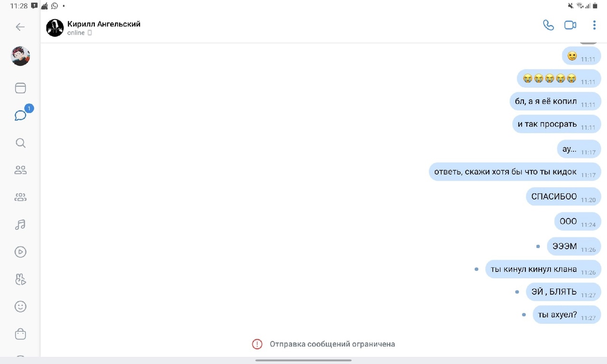Open Messages with unread badge
Viewport: 607px width, 364px height.
click(20, 116)
